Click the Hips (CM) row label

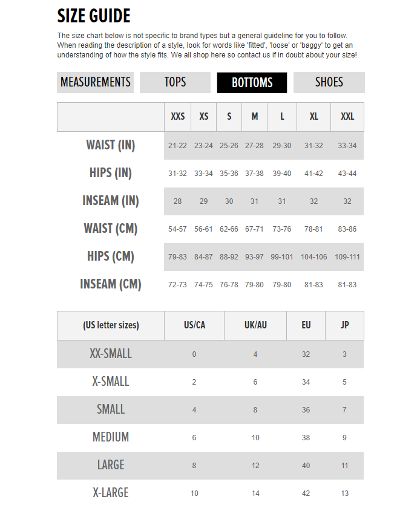pos(111,256)
